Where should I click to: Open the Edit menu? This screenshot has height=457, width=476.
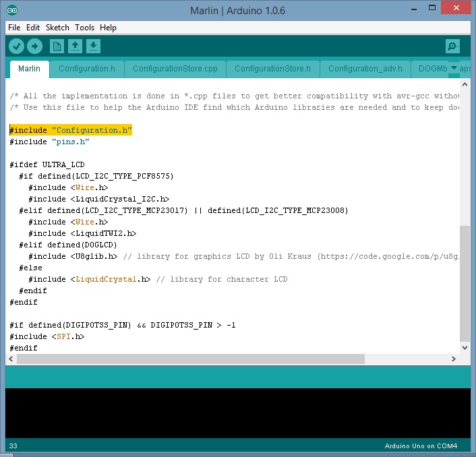33,28
